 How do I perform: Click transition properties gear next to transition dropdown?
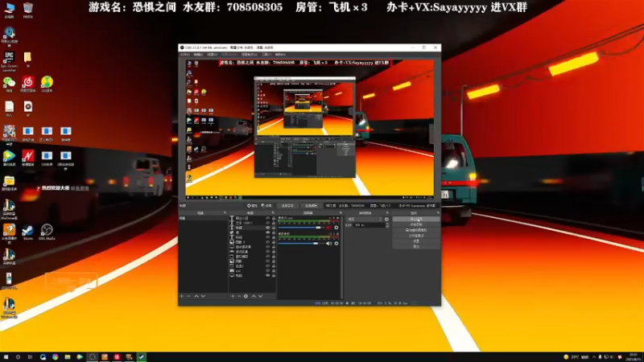387,219
